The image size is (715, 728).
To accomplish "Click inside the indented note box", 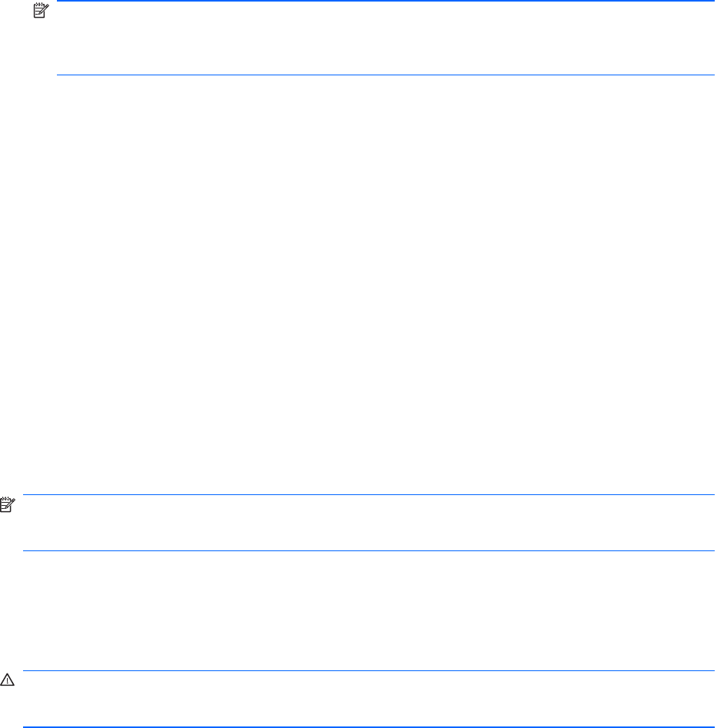I will (x=385, y=38).
